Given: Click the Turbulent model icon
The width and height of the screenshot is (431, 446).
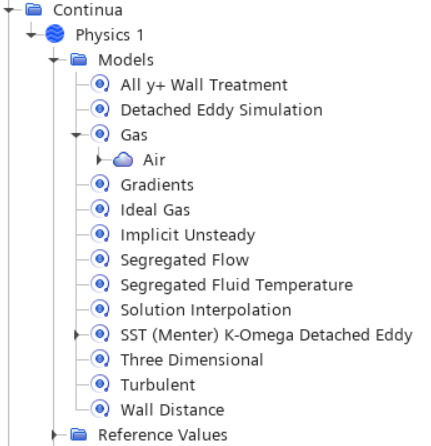Looking at the screenshot, I should click(100, 384).
